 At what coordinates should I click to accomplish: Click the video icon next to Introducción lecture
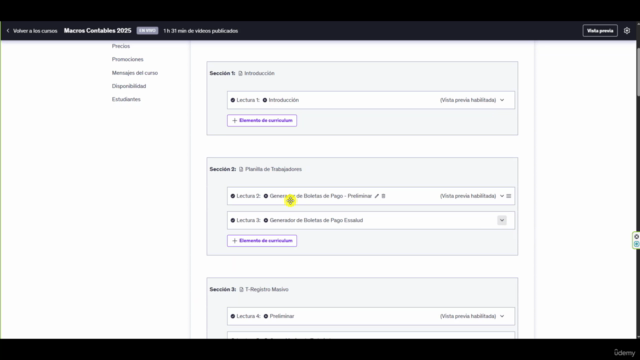[x=265, y=100]
